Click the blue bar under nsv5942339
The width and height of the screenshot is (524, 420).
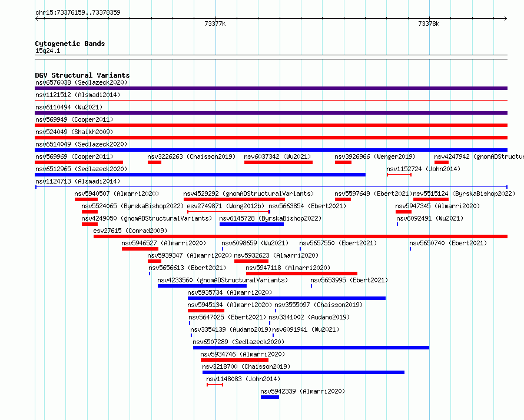(270, 397)
